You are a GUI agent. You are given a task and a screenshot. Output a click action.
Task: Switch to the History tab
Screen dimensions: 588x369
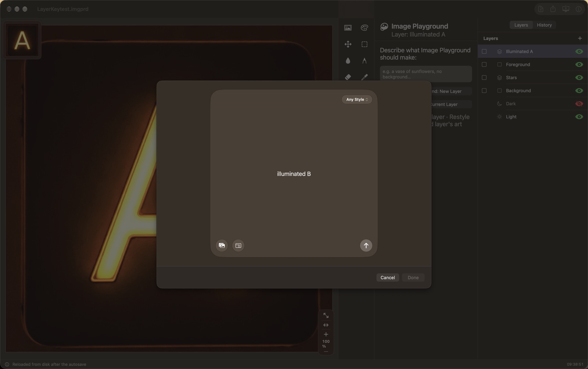544,25
